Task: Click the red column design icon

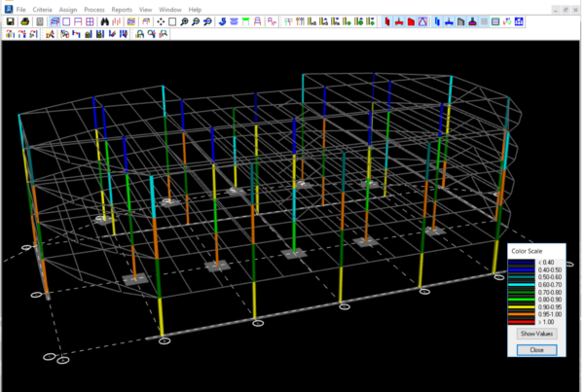Action: pyautogui.click(x=386, y=20)
